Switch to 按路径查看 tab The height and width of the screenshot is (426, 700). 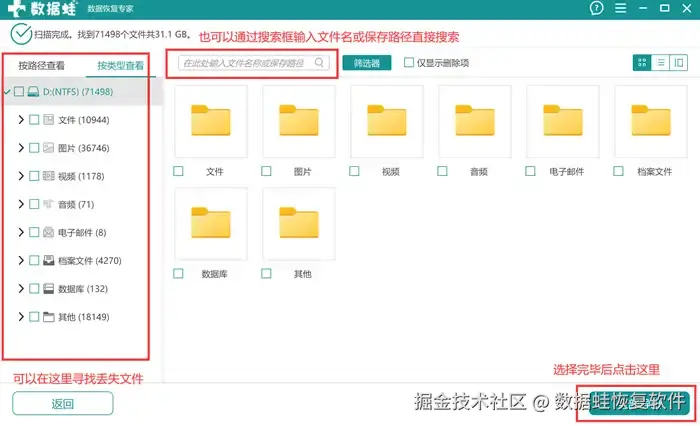42,66
